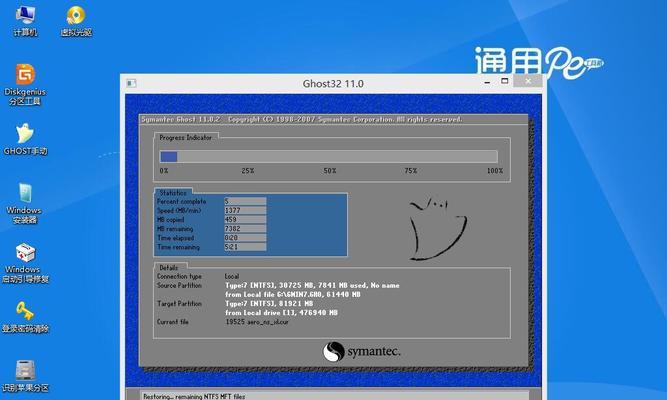
Task: Open the Windows installer desktop icon
Action: (x=24, y=203)
